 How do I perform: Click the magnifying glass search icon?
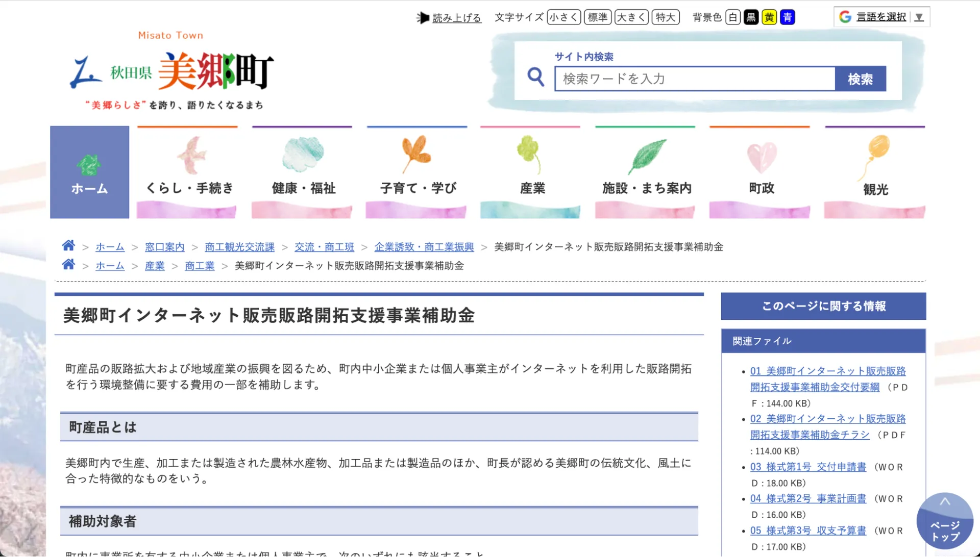coord(535,77)
